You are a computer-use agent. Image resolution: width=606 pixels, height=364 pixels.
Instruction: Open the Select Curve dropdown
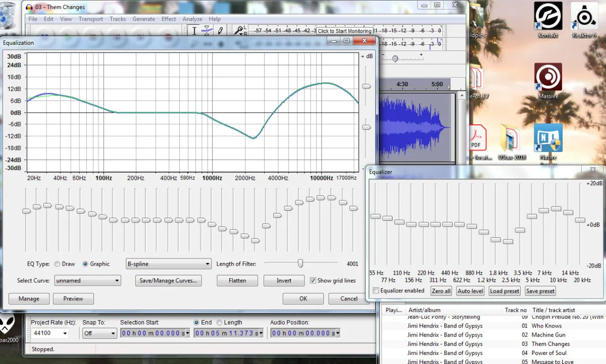click(x=87, y=281)
